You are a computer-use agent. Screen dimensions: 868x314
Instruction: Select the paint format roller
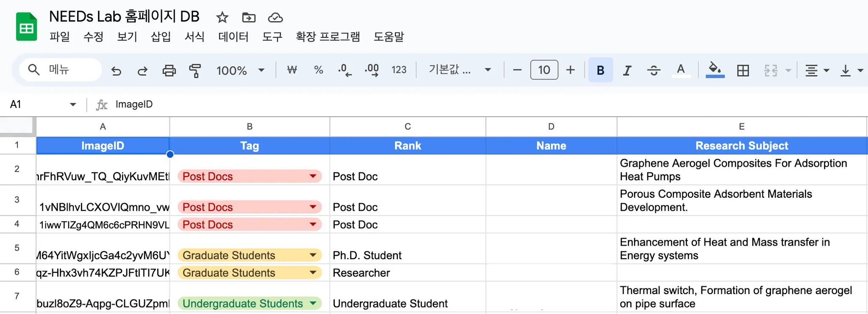[x=195, y=70]
